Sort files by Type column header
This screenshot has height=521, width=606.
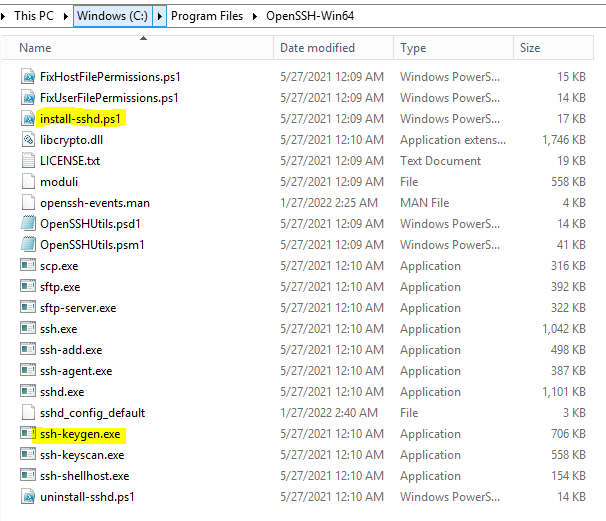click(454, 48)
